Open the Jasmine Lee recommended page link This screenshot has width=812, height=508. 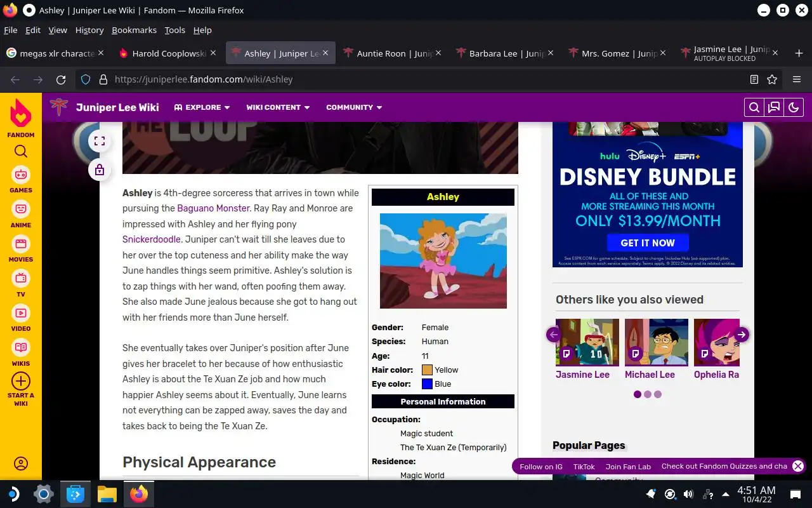(x=582, y=375)
